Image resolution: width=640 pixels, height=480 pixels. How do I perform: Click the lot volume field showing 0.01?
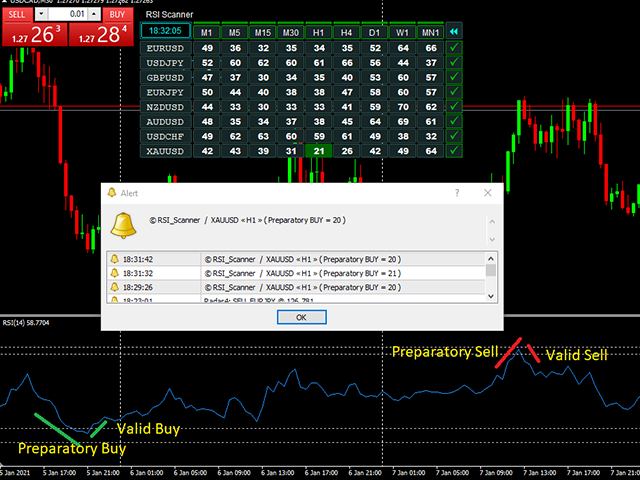click(68, 16)
